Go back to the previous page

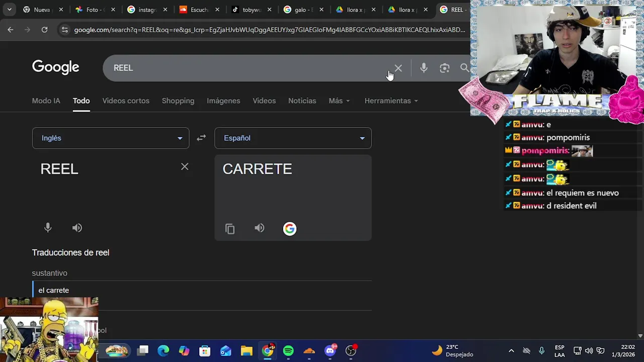pos(11,30)
